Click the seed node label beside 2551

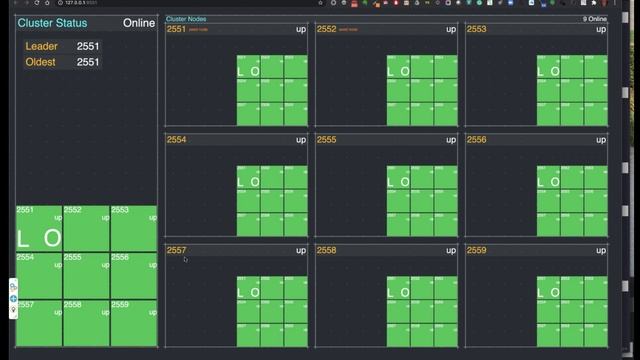click(198, 29)
